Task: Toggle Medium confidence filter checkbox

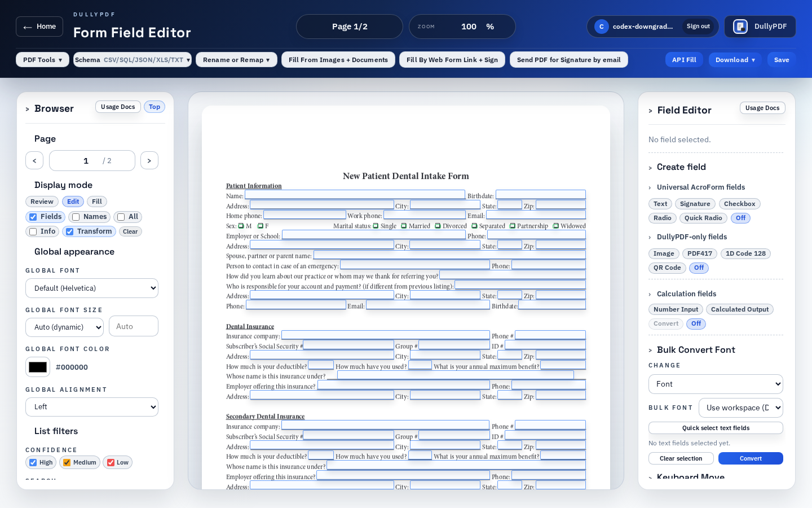Action: (67, 462)
